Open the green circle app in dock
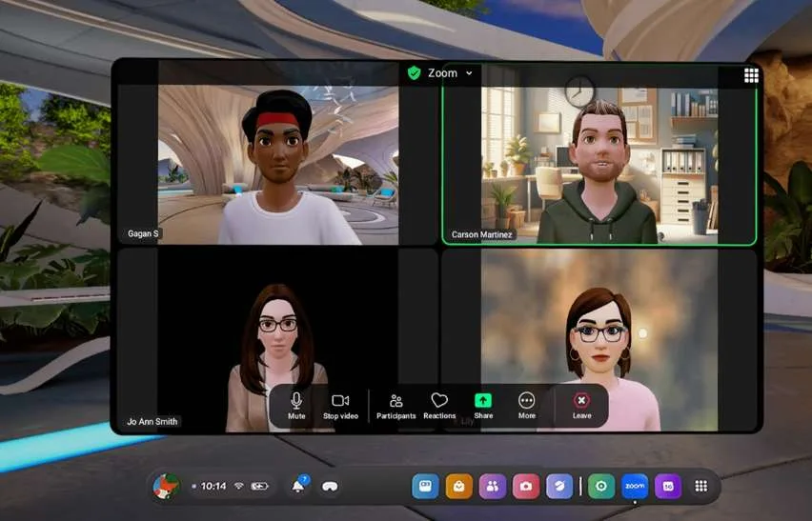 coord(601,487)
